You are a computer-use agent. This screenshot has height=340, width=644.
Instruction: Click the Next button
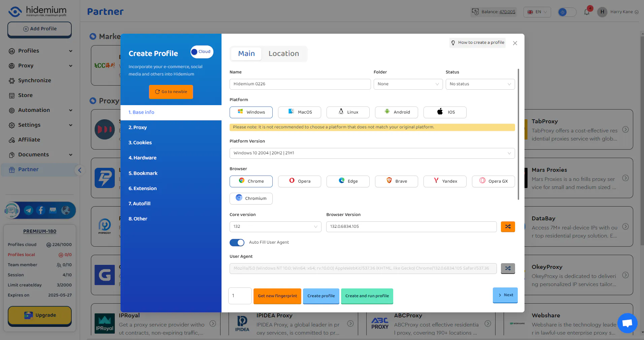tap(505, 295)
